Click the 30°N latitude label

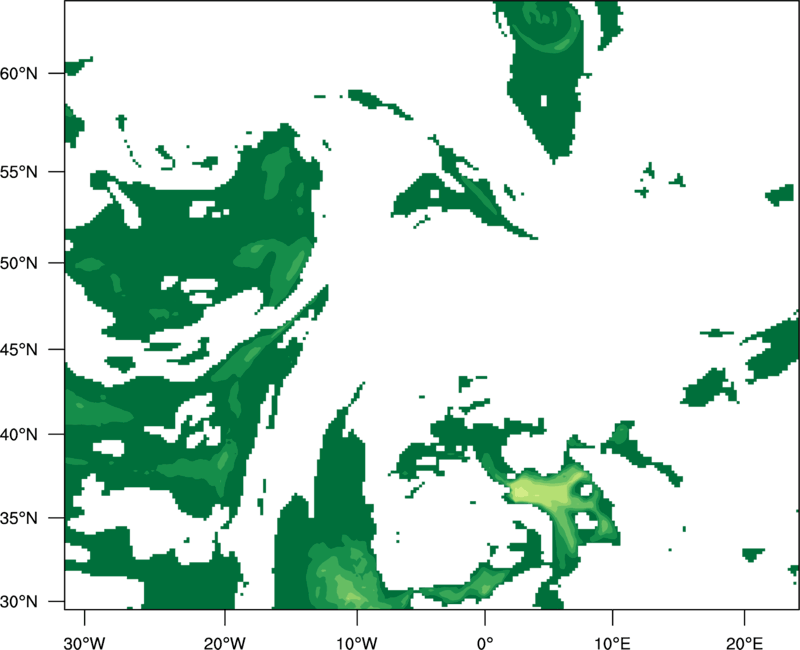click(x=19, y=602)
